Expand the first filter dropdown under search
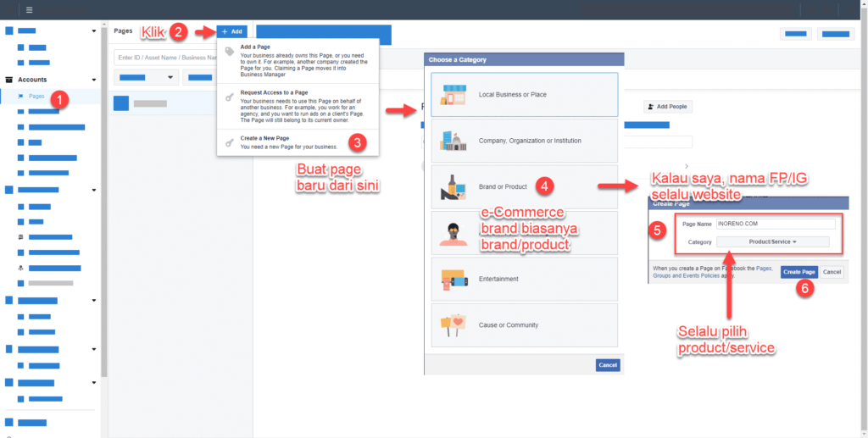The height and width of the screenshot is (438, 868). coord(147,78)
